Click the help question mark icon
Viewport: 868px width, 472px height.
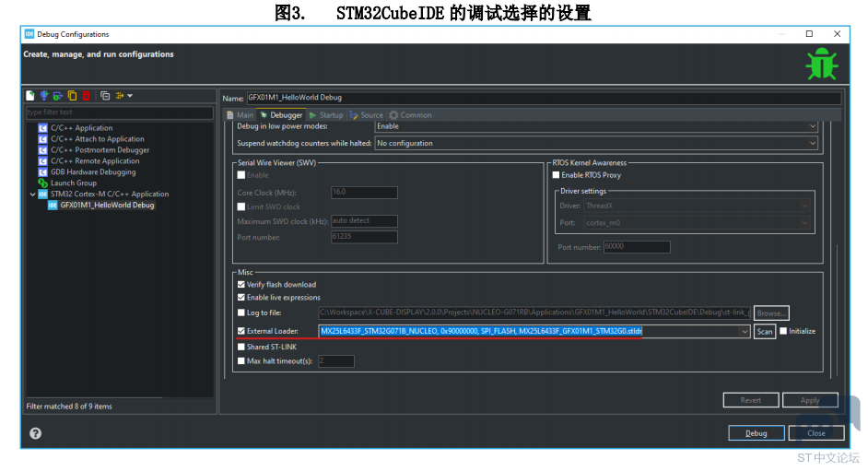pyautogui.click(x=35, y=433)
